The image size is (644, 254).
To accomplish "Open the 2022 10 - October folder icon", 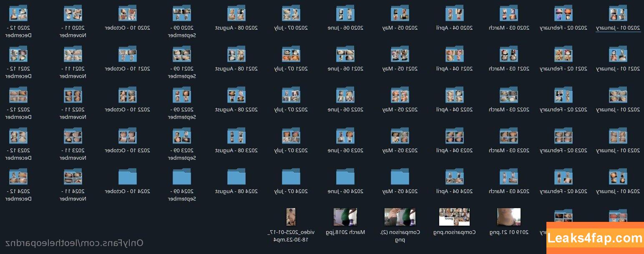I will (x=128, y=95).
